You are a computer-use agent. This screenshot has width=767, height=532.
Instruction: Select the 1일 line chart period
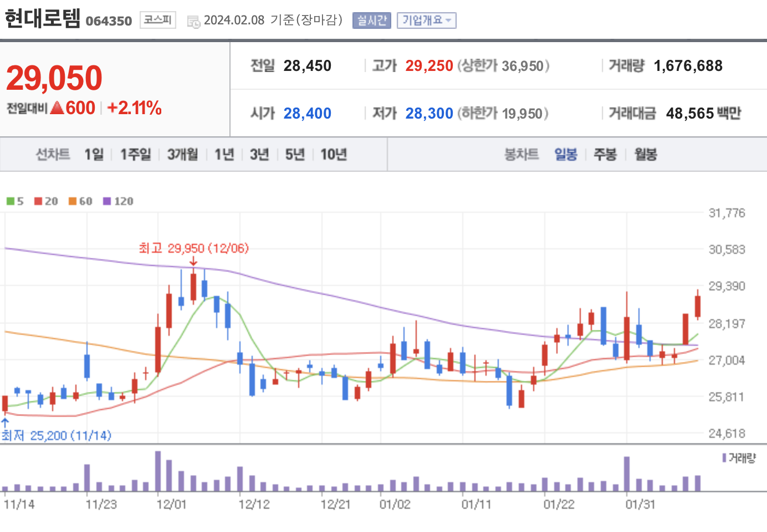(94, 154)
